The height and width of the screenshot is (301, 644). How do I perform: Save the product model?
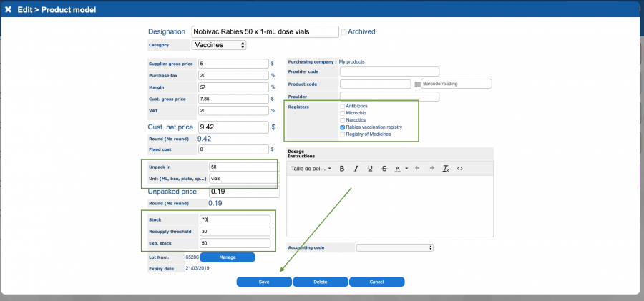pyautogui.click(x=264, y=282)
